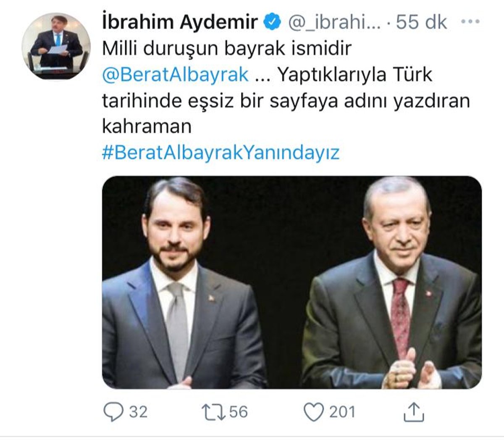The image size is (504, 443).
Task: Click the tweet text starting 'Milli duruşun'
Action: [286, 88]
